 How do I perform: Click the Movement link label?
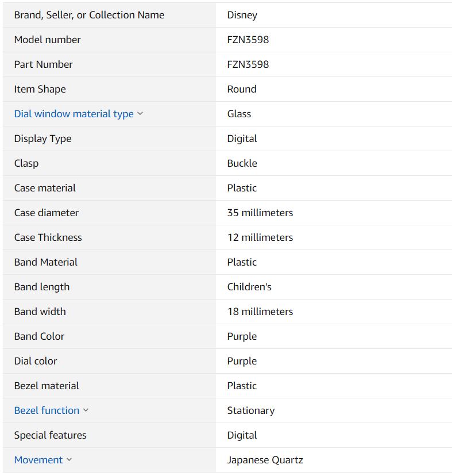pyautogui.click(x=38, y=460)
